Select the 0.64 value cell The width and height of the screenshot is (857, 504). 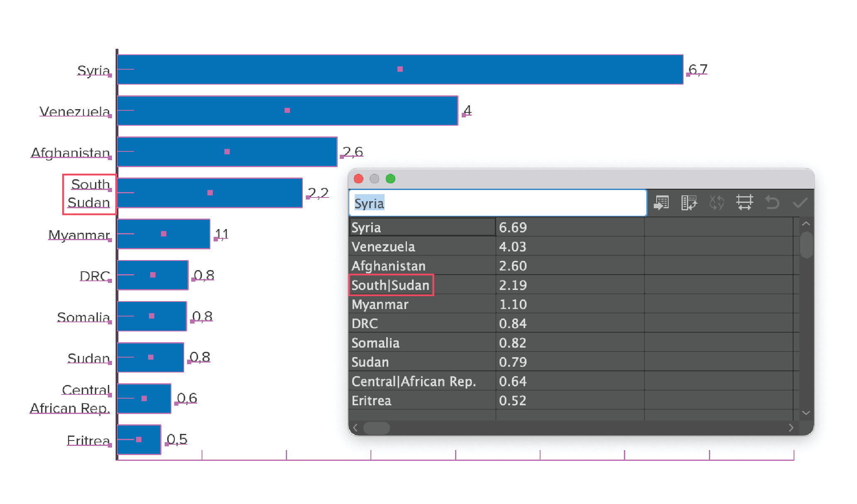pos(570,381)
